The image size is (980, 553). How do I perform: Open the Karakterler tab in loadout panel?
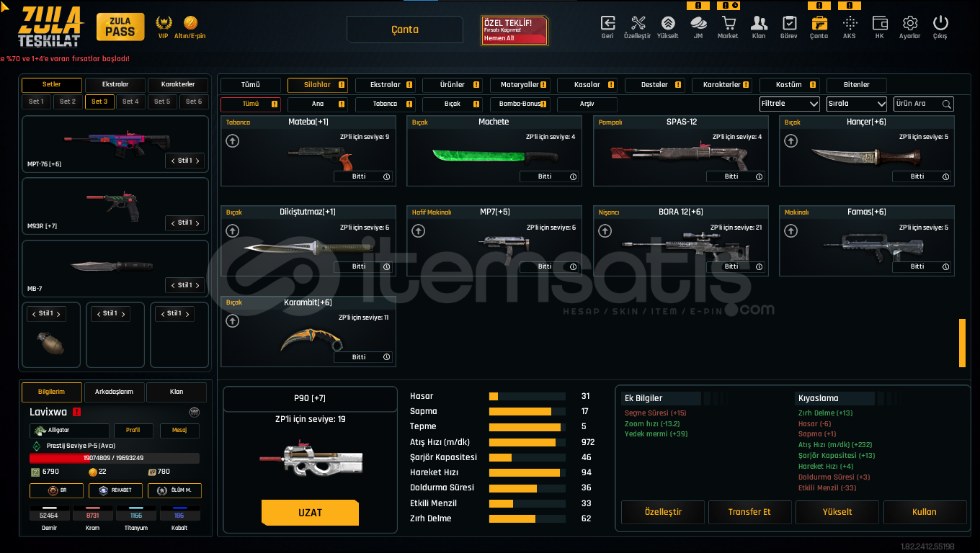click(x=178, y=85)
